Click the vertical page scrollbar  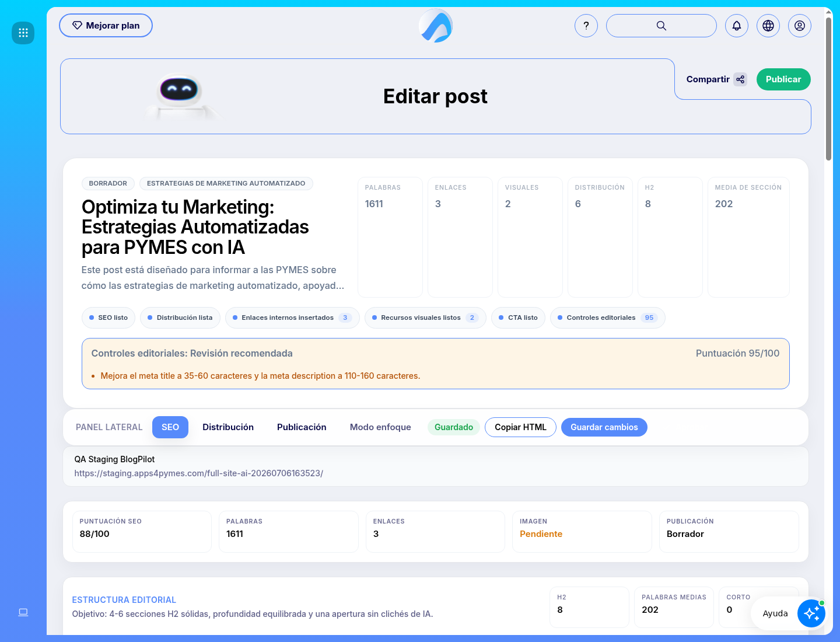point(828,89)
